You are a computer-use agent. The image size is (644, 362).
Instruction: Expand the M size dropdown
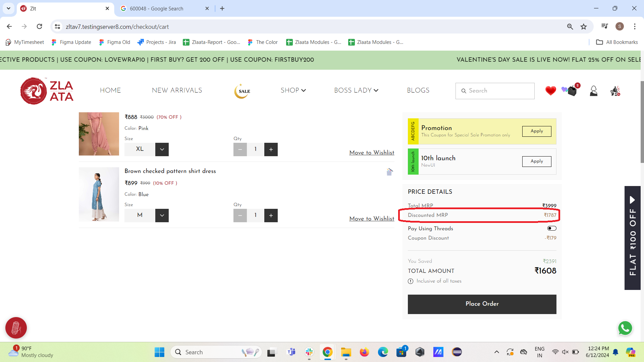point(162,216)
